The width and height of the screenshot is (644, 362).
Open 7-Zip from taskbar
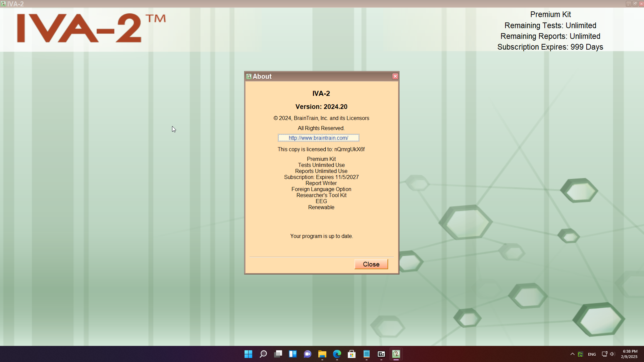tap(381, 354)
